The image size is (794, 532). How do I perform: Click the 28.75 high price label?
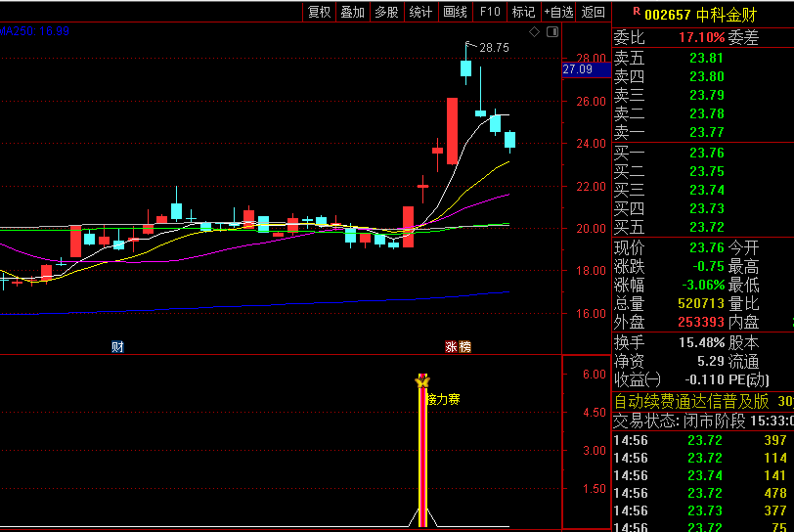(x=494, y=48)
